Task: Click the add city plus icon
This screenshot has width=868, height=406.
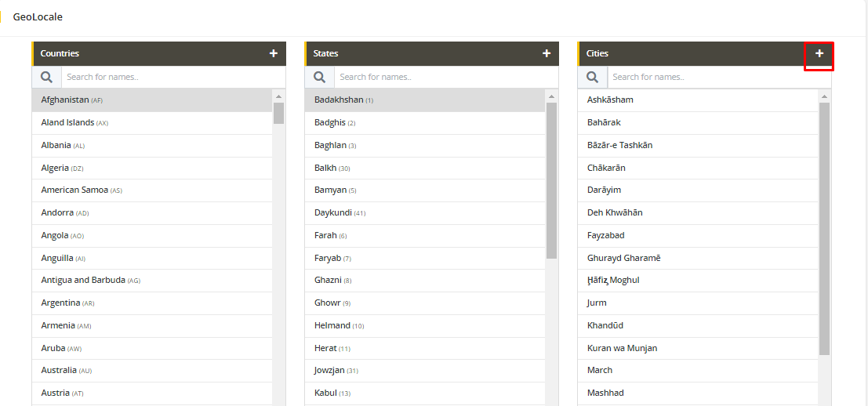Action: pos(819,53)
